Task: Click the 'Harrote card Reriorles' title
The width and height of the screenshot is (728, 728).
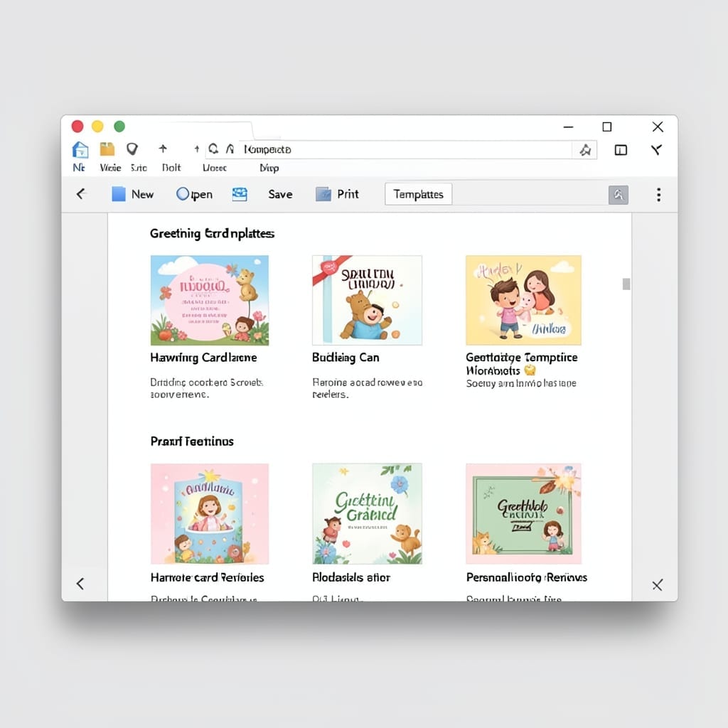Action: (x=207, y=577)
